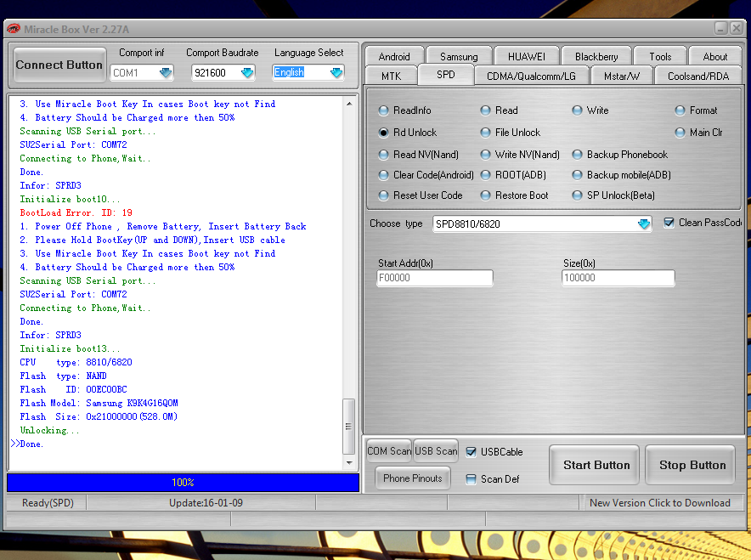This screenshot has width=751, height=560.
Task: Toggle the USBCable checkbox
Action: [471, 452]
